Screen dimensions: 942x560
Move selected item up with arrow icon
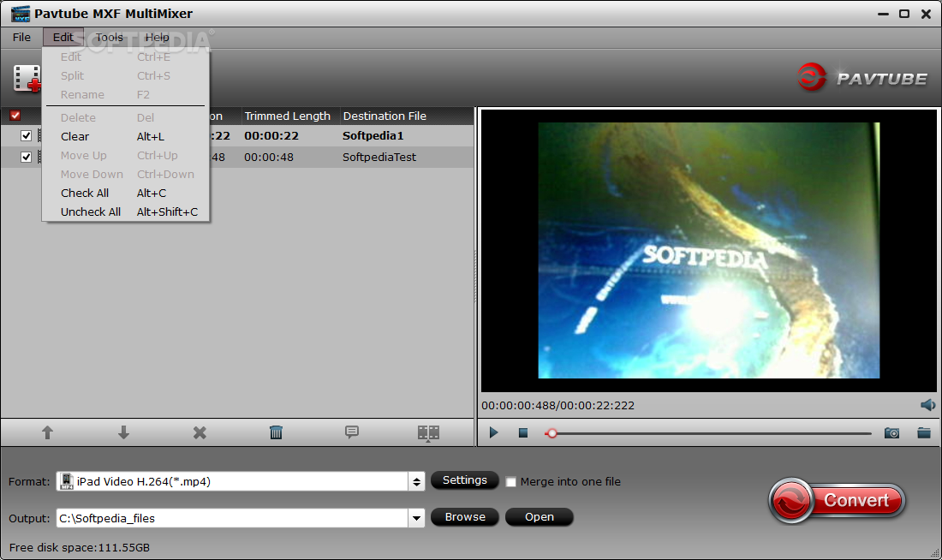click(47, 432)
